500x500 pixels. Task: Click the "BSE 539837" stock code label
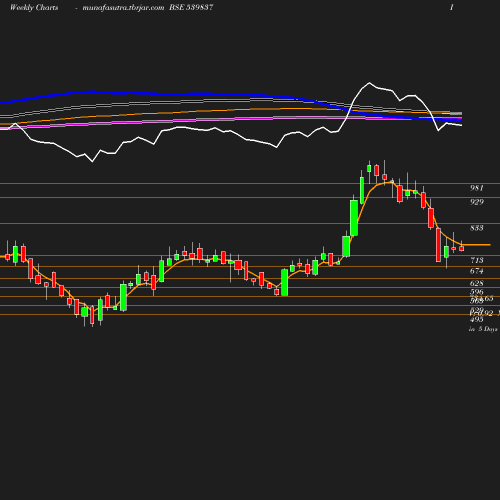pyautogui.click(x=191, y=7)
